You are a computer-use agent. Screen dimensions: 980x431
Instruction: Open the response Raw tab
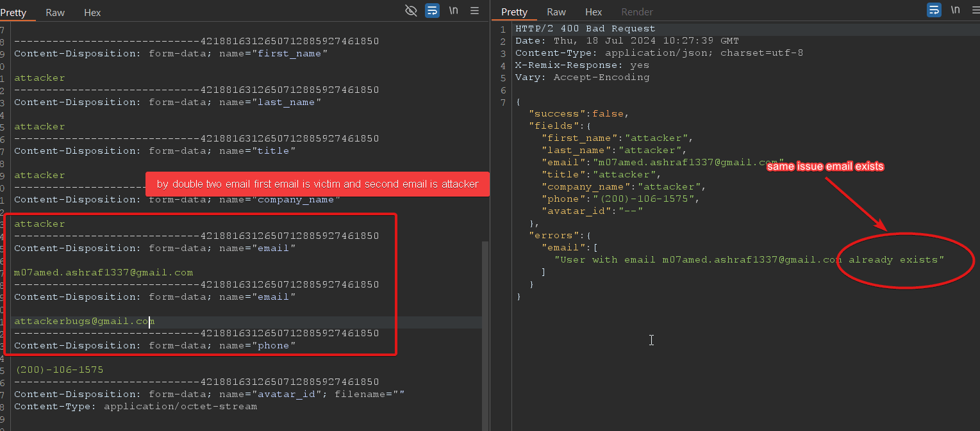pyautogui.click(x=556, y=12)
